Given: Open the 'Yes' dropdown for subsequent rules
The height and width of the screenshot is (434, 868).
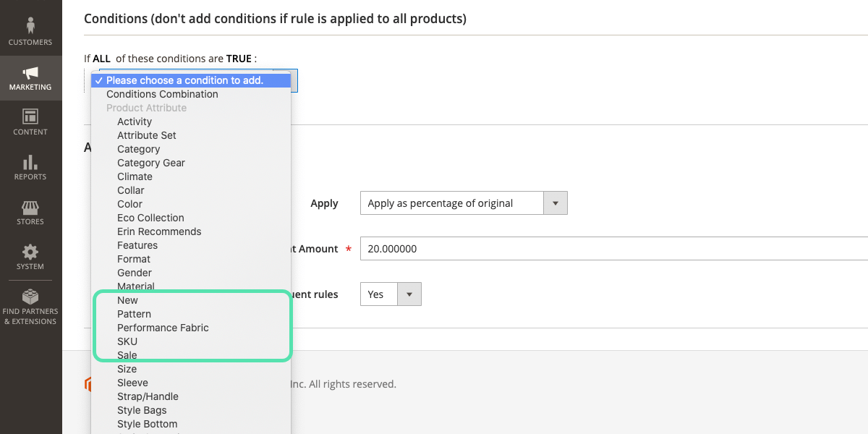Looking at the screenshot, I should point(391,294).
